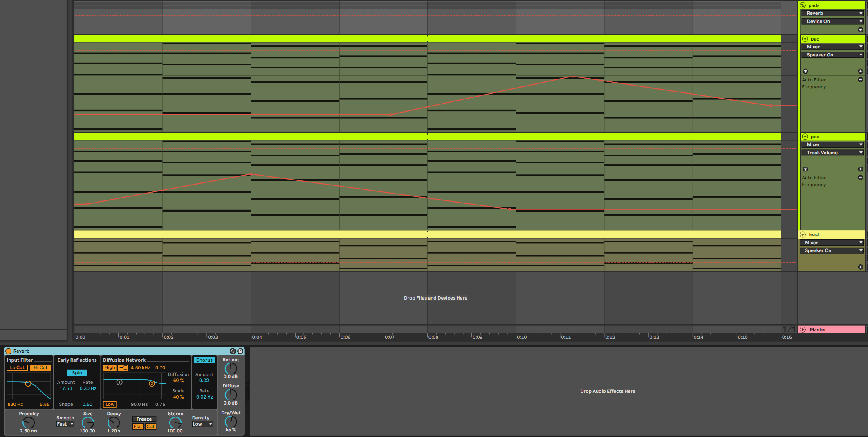Click the Reverb hot-swap preset icon
The height and width of the screenshot is (437, 868).
click(233, 351)
